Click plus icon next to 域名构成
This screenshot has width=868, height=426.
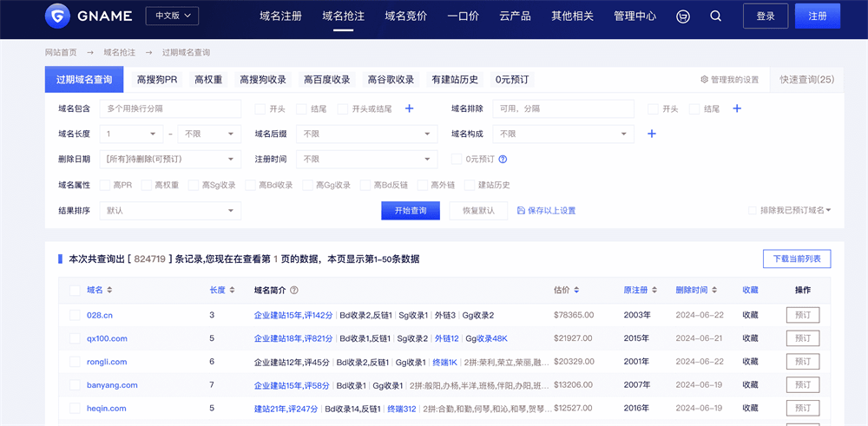(652, 134)
